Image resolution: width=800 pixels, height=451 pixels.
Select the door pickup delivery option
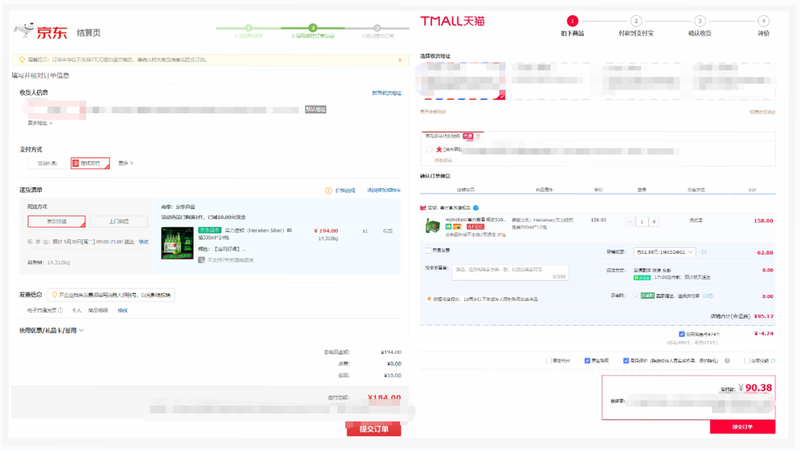tap(119, 221)
